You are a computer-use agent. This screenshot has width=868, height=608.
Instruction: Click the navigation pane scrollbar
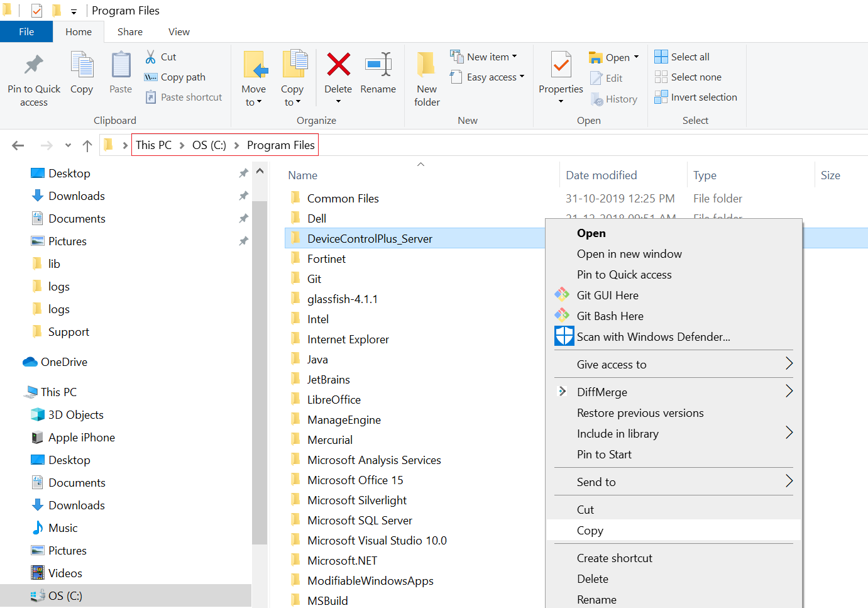260,372
